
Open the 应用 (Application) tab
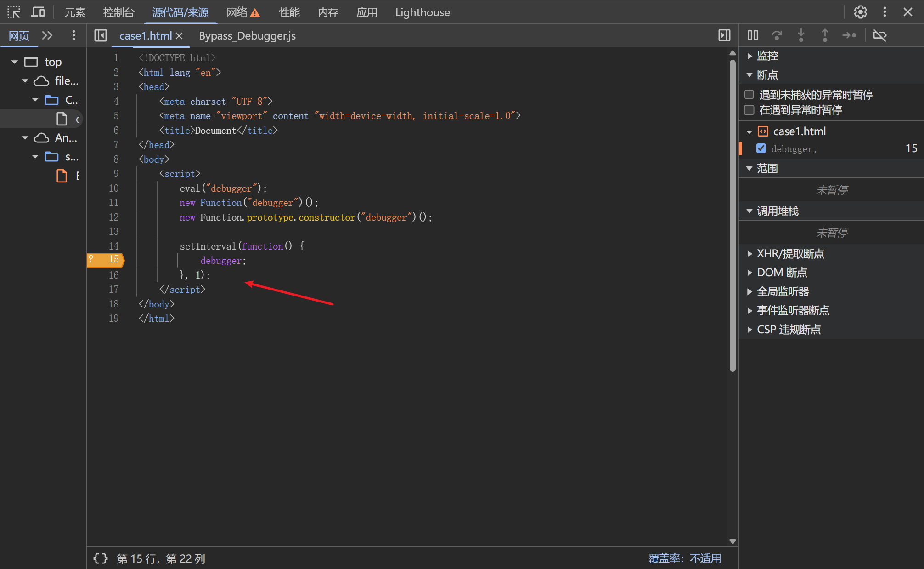367,12
